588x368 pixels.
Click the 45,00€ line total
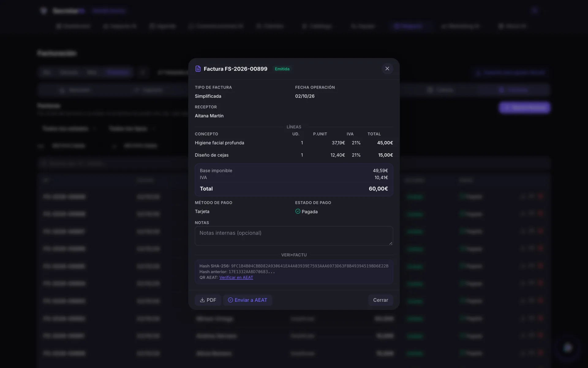[385, 143]
